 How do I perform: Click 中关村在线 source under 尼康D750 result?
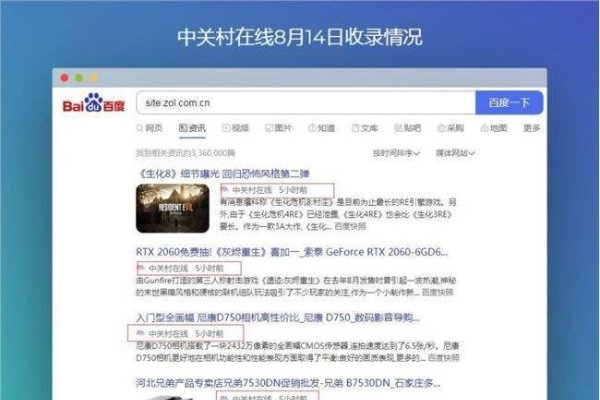tap(168, 334)
